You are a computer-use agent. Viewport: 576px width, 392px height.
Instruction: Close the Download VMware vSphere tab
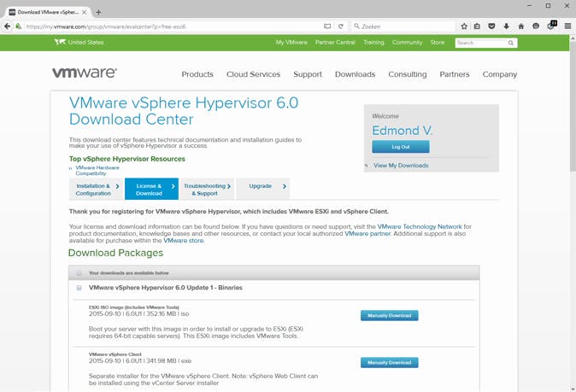84,12
